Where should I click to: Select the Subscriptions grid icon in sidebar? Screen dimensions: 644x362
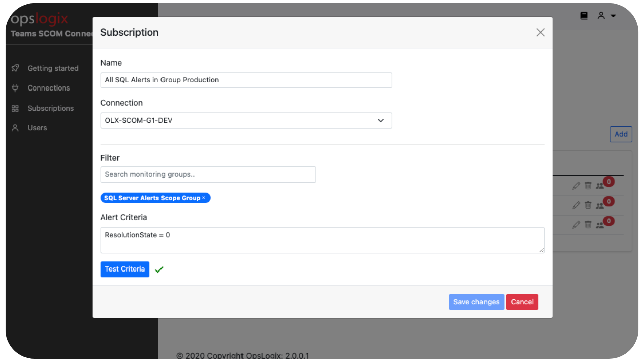16,108
